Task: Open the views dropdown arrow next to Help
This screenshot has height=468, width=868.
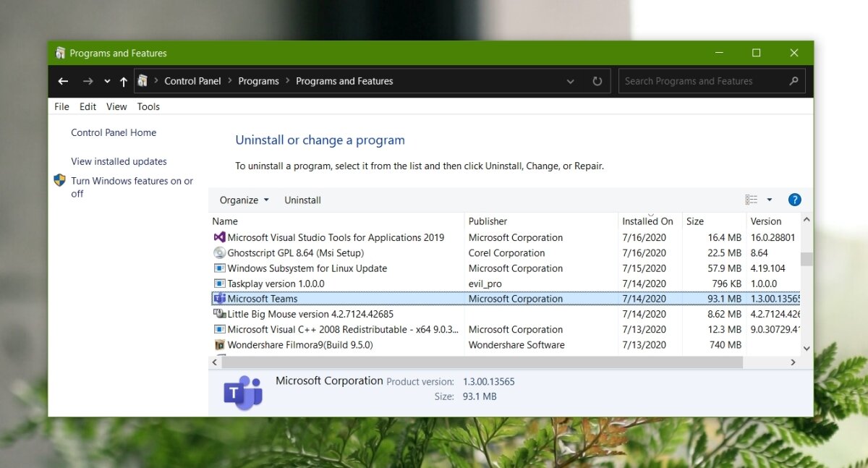Action: [x=768, y=200]
